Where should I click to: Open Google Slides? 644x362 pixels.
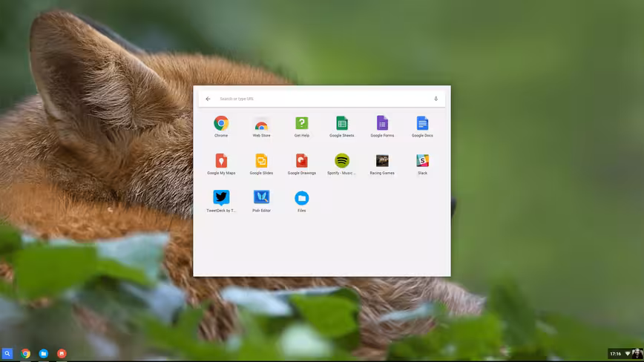click(261, 161)
